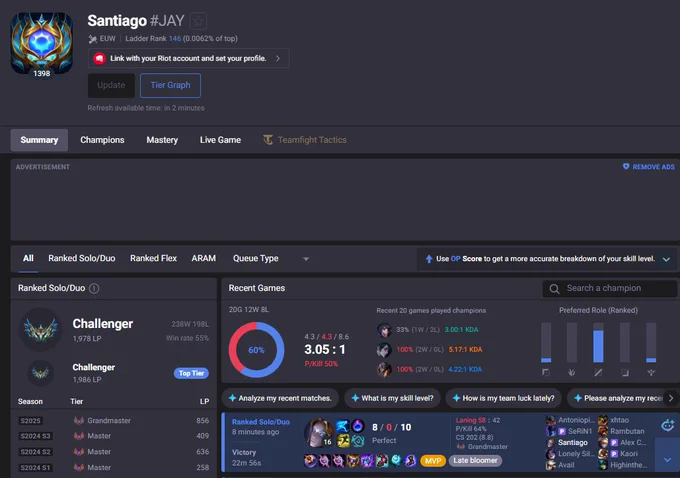Click the 60% win rate donut chart

pyautogui.click(x=256, y=350)
